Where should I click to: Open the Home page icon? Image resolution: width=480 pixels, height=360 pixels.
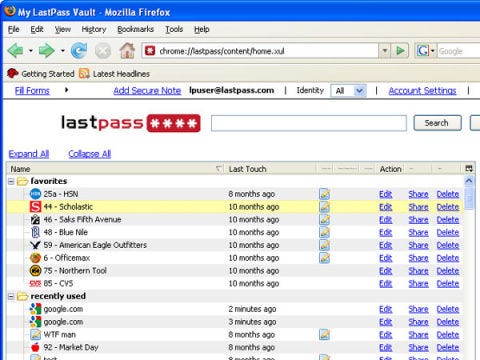pyautogui.click(x=127, y=51)
